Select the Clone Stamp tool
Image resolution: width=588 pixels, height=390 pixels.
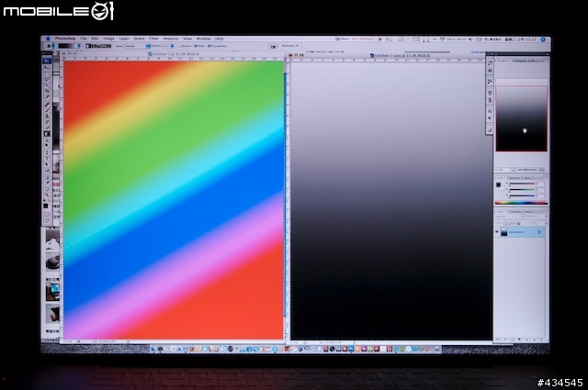click(47, 117)
